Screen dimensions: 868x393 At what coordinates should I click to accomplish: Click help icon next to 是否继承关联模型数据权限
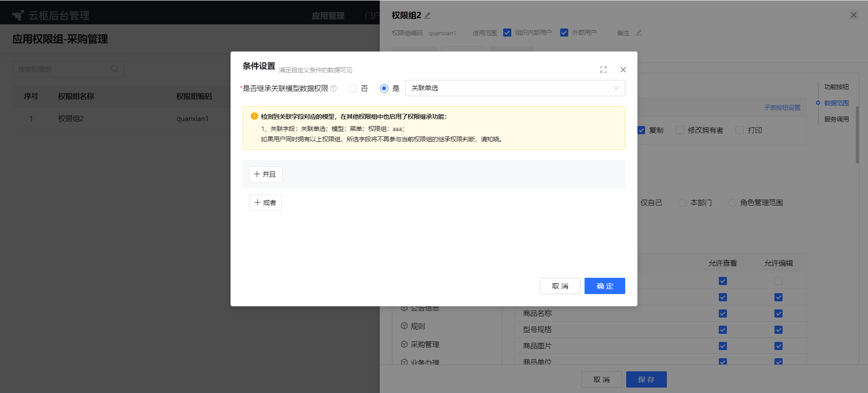pyautogui.click(x=334, y=89)
